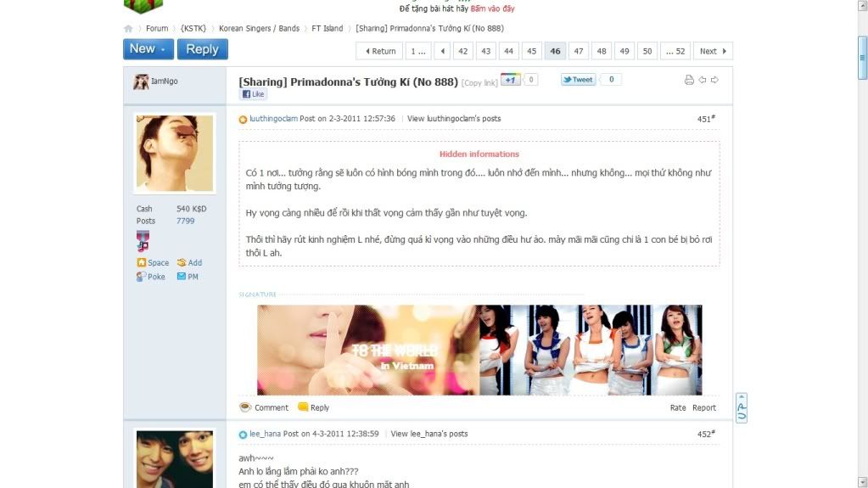Screen dimensions: 868x488
Task: View luuthingoclam's posts
Action: click(x=454, y=119)
